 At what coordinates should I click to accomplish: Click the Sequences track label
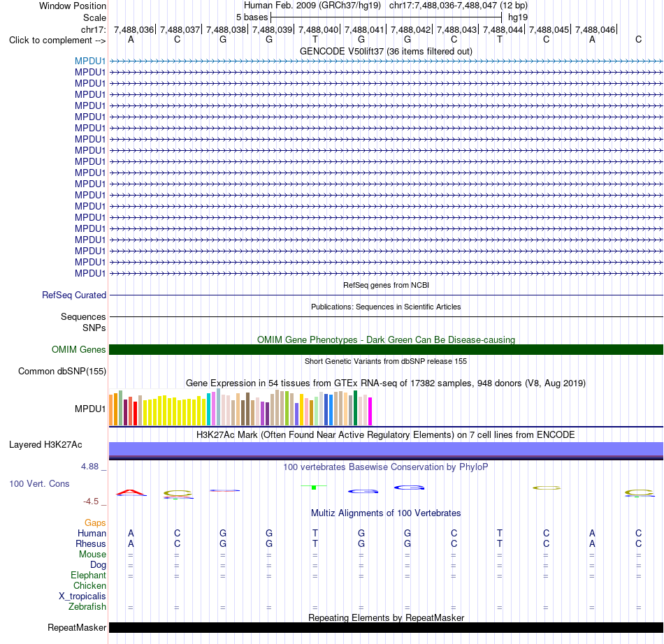pos(83,316)
